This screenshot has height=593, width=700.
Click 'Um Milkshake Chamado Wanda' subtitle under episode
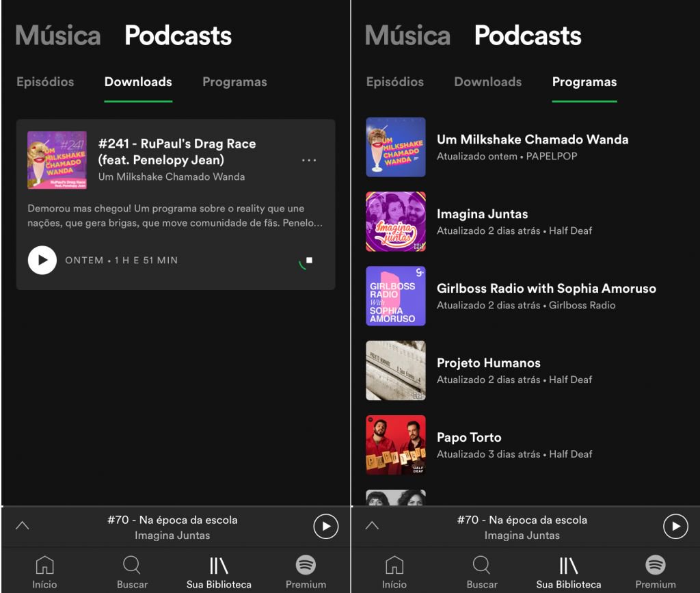[172, 177]
